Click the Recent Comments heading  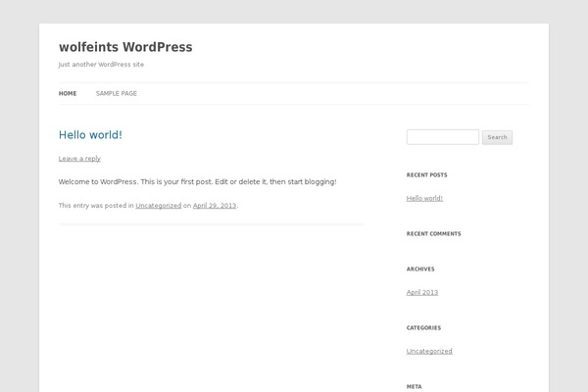pos(433,233)
